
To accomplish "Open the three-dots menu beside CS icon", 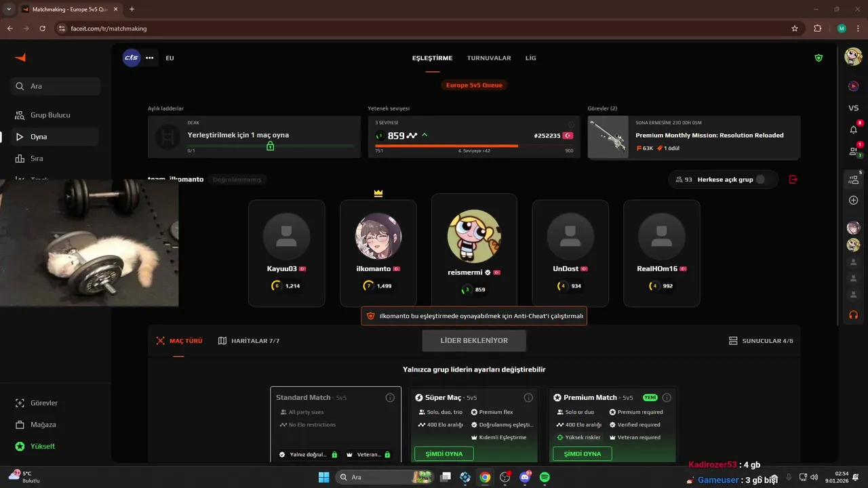I will click(150, 58).
